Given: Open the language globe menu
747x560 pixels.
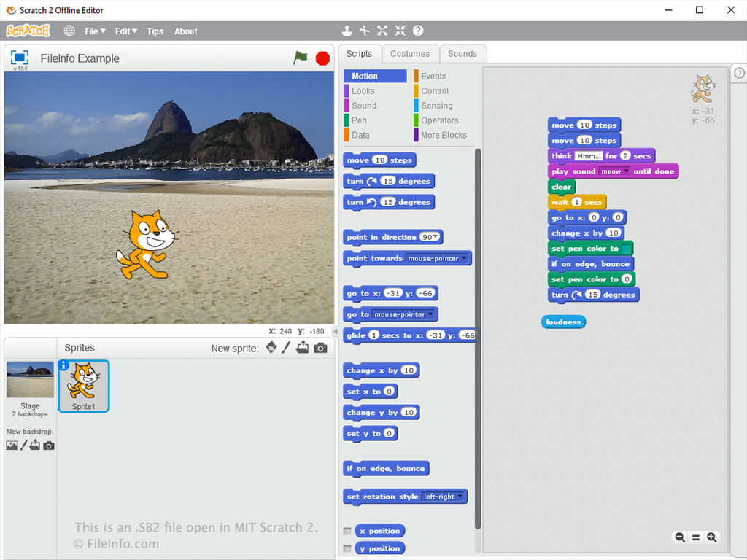Looking at the screenshot, I should [69, 31].
